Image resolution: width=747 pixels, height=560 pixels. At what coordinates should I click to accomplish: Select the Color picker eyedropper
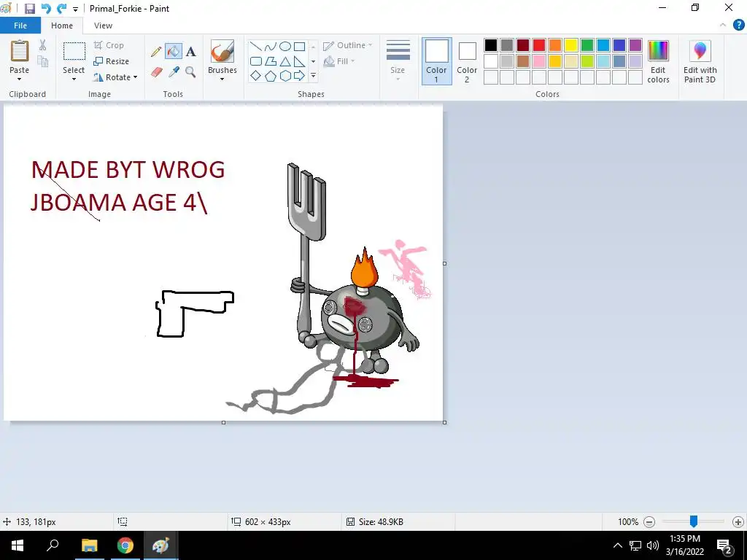coord(174,72)
